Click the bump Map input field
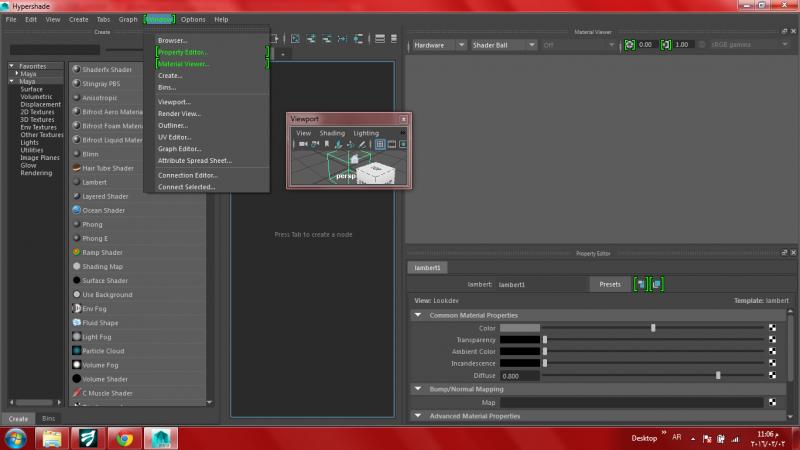This screenshot has width=800, height=450. [631, 403]
